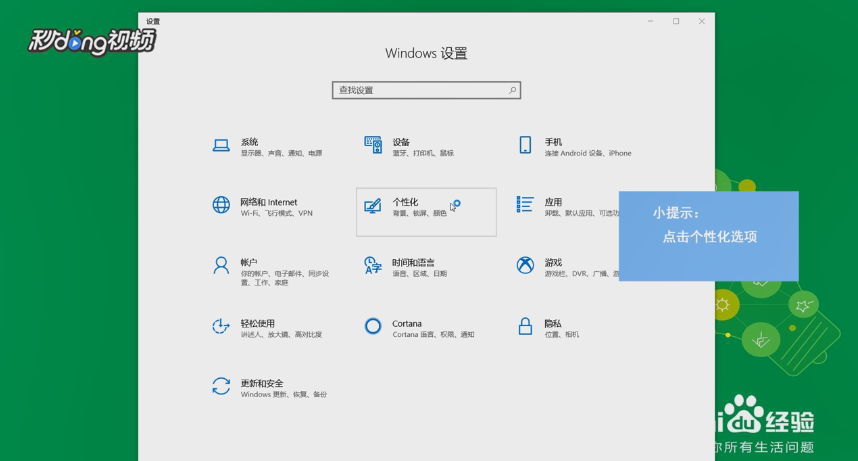This screenshot has height=461, width=858.
Task: Open the 设备 keyboard and speaker icon
Action: tap(373, 145)
